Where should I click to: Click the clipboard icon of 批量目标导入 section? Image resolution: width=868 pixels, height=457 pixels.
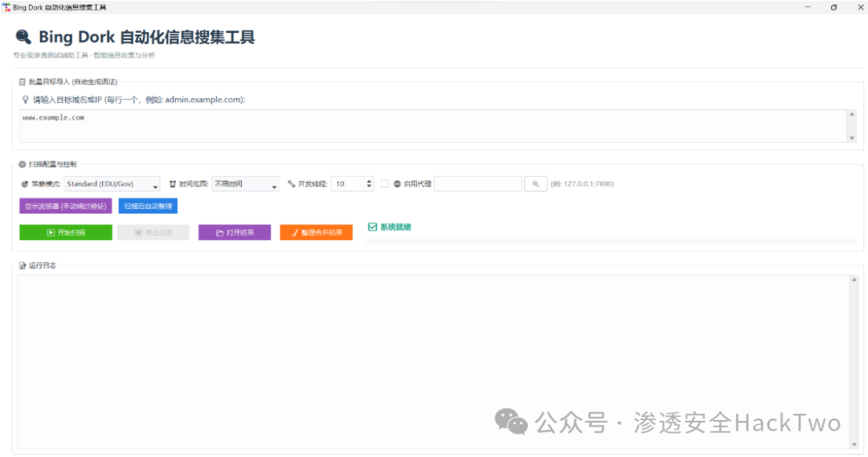23,82
